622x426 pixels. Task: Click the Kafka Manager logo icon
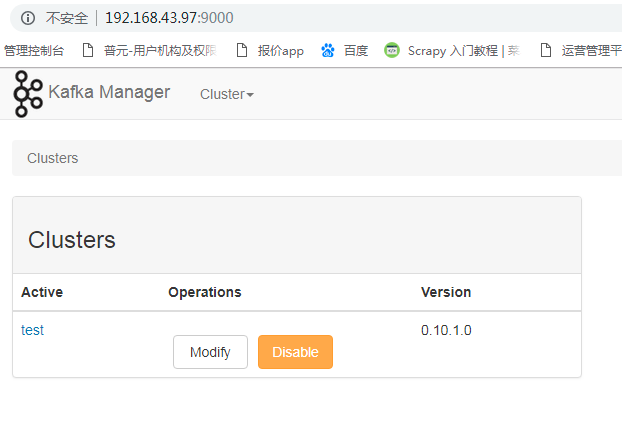[x=28, y=94]
